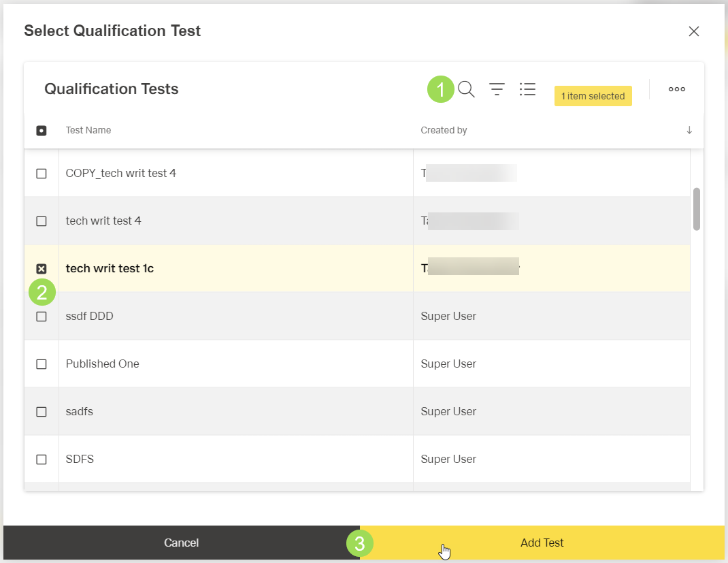Select the Published One checkbox
This screenshot has height=563, width=728.
pos(42,364)
